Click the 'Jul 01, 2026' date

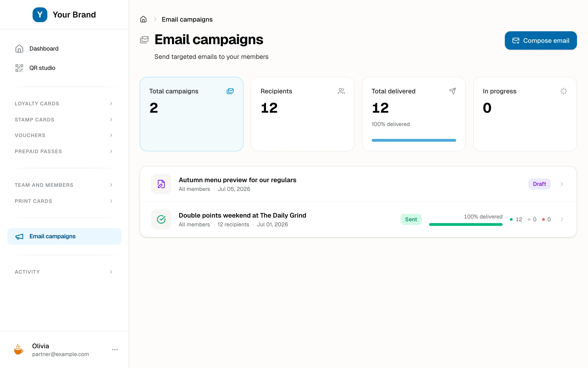pos(272,224)
